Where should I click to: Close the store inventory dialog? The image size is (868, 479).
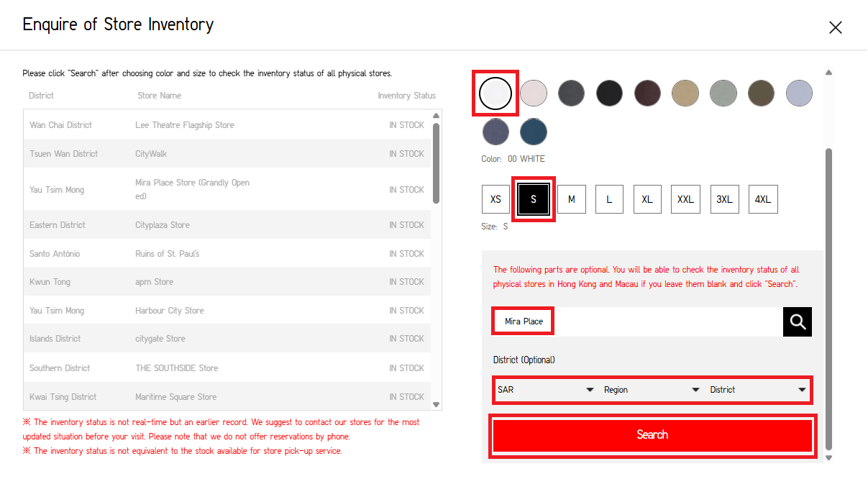(x=835, y=27)
